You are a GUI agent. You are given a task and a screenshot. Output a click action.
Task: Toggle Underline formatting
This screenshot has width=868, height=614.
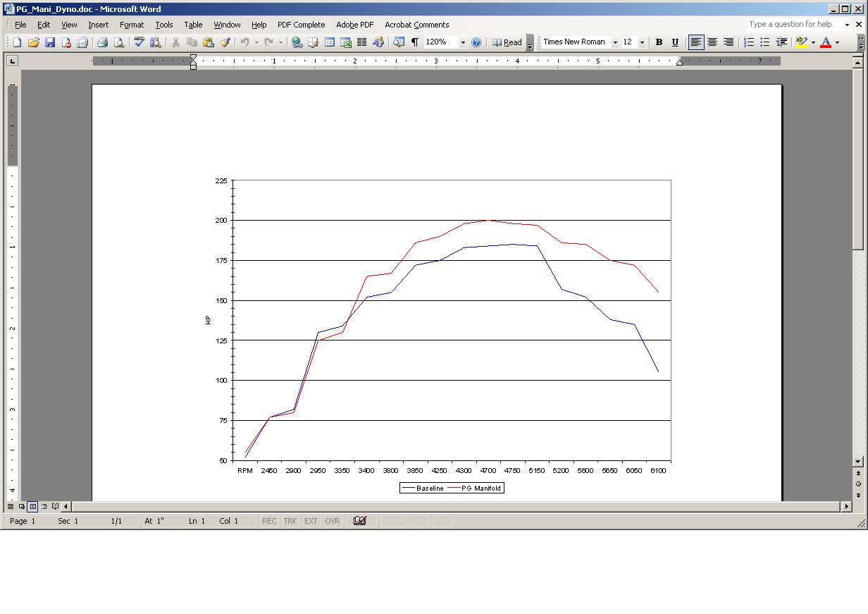(x=675, y=42)
